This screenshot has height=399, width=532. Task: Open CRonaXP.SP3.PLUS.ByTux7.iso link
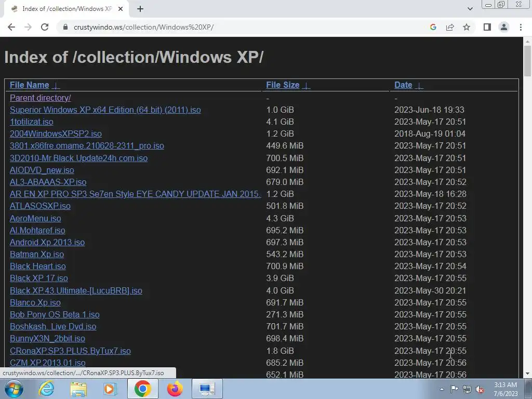point(70,351)
